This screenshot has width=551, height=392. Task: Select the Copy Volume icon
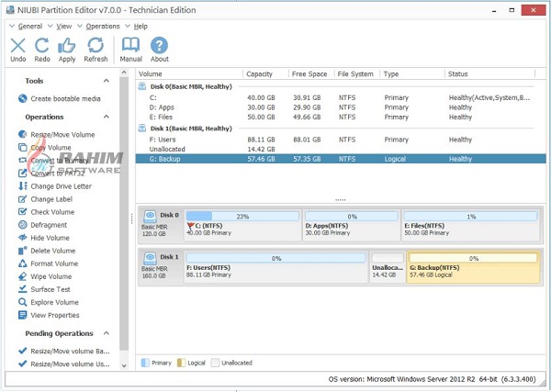(22, 147)
